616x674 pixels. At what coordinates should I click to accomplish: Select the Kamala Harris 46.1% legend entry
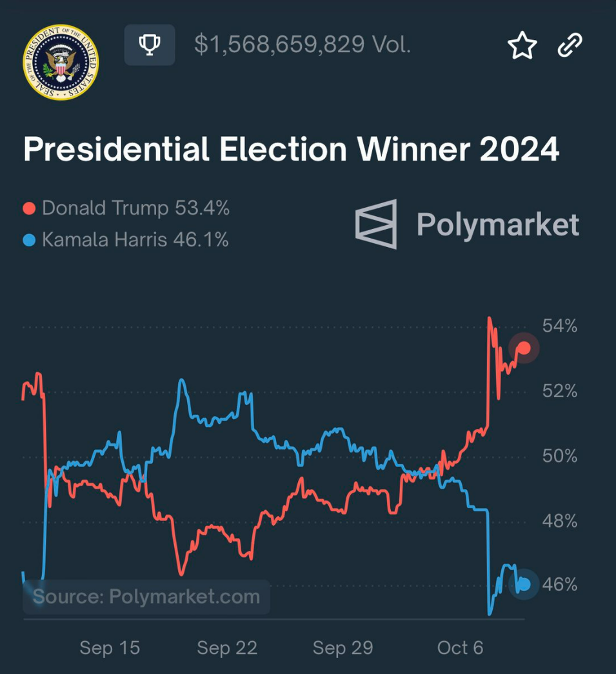tap(126, 241)
